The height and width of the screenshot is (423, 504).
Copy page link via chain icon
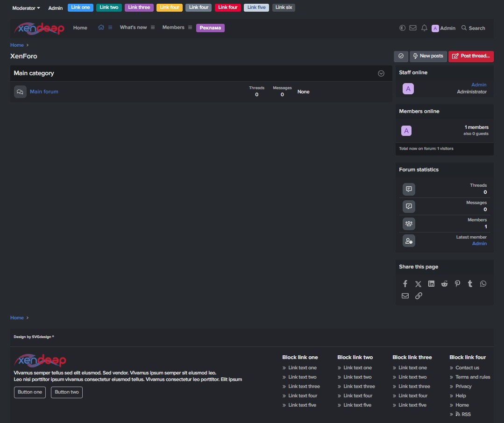(419, 296)
